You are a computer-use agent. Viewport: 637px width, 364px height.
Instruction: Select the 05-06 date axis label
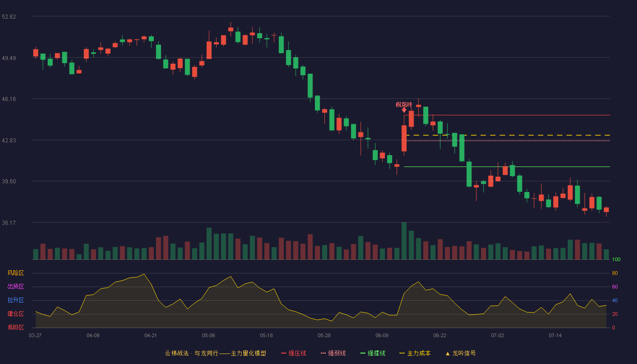[x=208, y=335]
